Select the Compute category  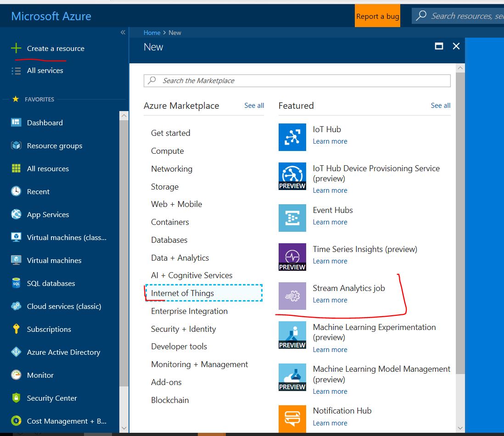pos(168,151)
